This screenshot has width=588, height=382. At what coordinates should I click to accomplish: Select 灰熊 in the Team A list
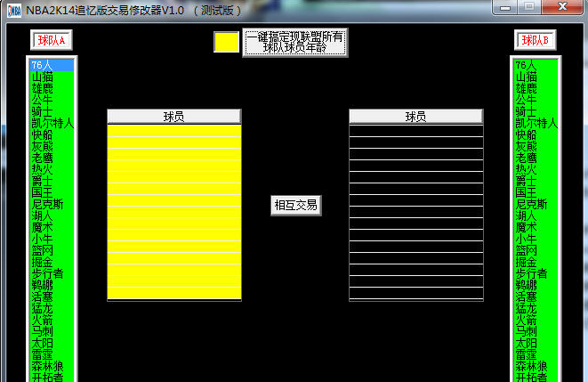pyautogui.click(x=52, y=146)
